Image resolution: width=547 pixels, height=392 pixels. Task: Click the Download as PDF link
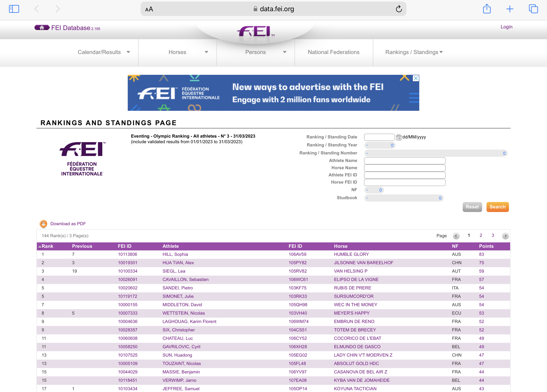[x=68, y=224]
